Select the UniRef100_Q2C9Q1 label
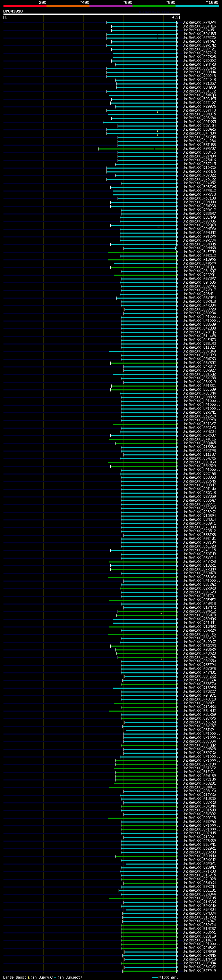 click(x=199, y=275)
